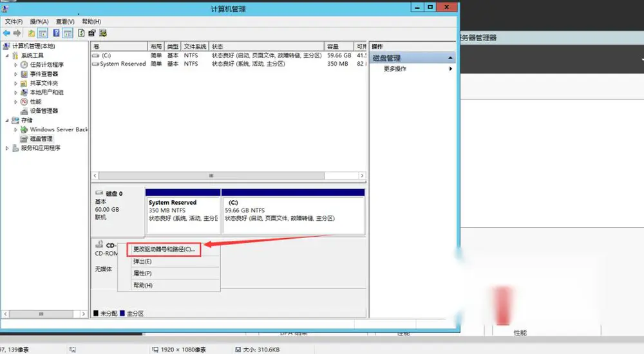This screenshot has width=644, height=354.
Task: Toggle the show/hide console tree toolbar icon
Action: pos(43,33)
